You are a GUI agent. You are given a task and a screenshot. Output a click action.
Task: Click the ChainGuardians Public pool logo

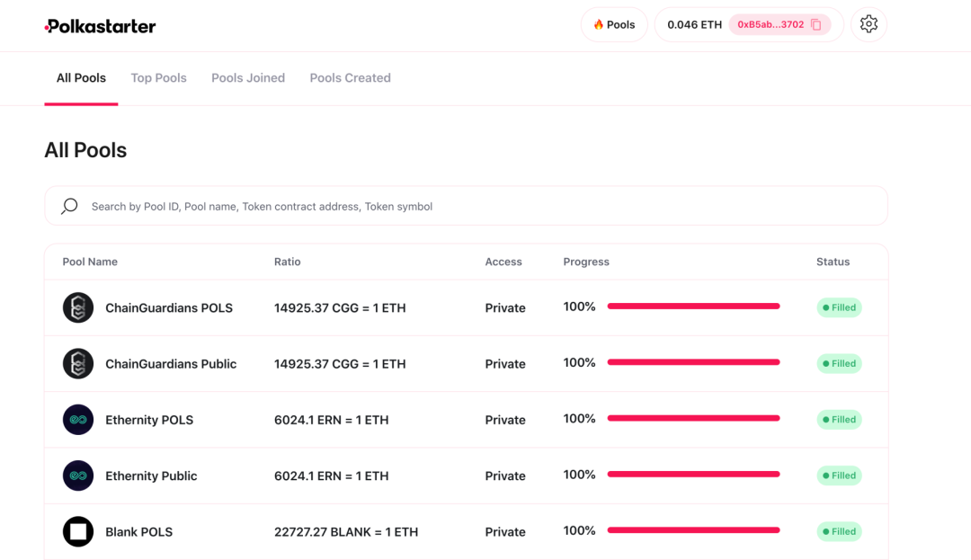tap(78, 364)
